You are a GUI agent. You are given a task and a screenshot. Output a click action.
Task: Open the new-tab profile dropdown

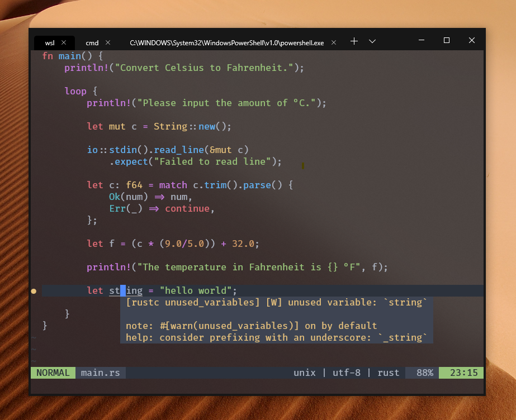[372, 41]
